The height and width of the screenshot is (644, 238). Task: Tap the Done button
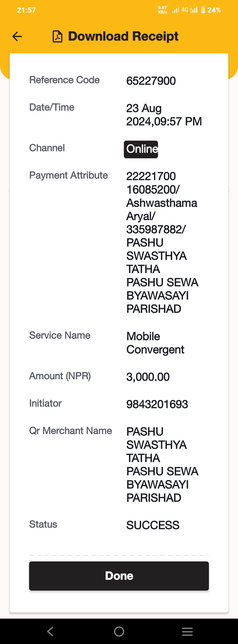coord(119,576)
